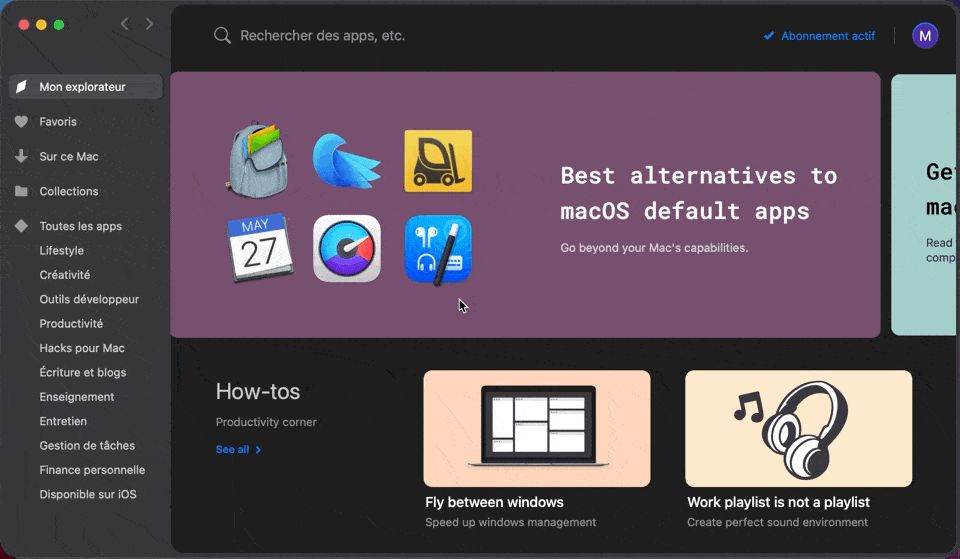
Task: Show the next teal banner card
Action: click(x=924, y=204)
